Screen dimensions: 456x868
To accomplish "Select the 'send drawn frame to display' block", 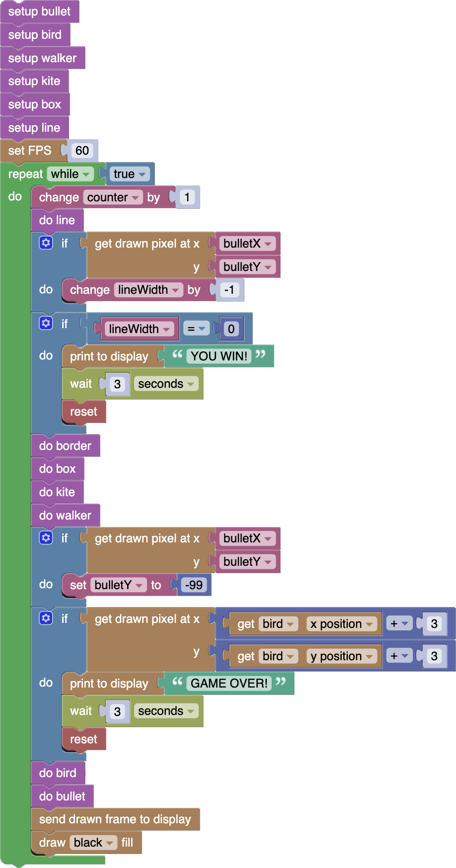I will click(x=115, y=819).
